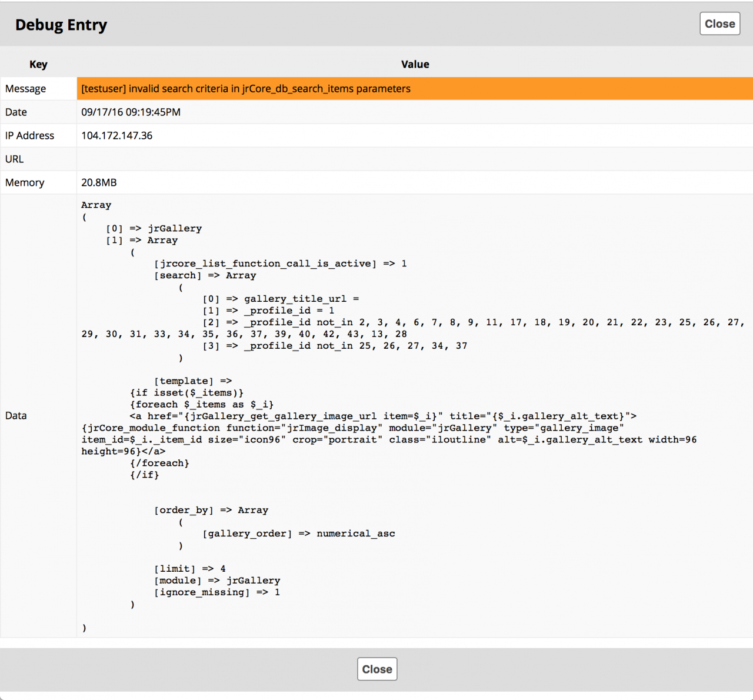The height and width of the screenshot is (700, 753).
Task: Select the IP address 104.172.147.36
Action: pos(116,136)
